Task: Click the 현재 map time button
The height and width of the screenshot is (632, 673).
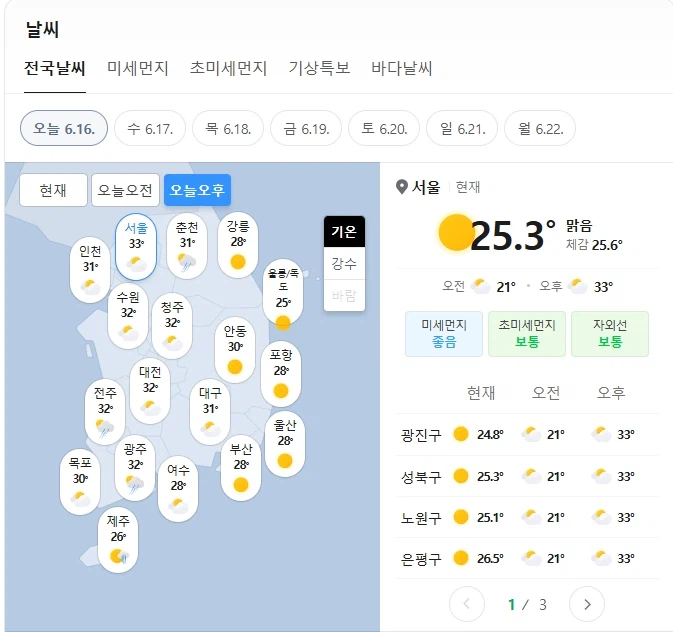Action: 53,190
